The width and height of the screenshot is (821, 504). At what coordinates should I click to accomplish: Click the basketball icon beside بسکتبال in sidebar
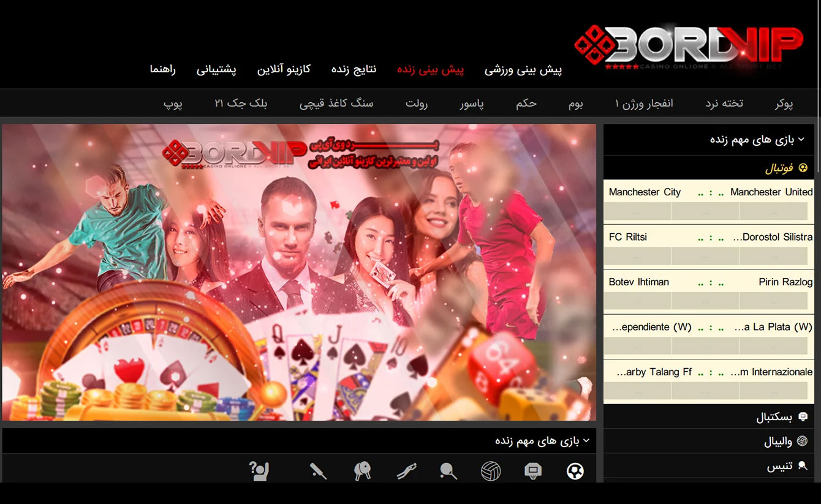803,417
